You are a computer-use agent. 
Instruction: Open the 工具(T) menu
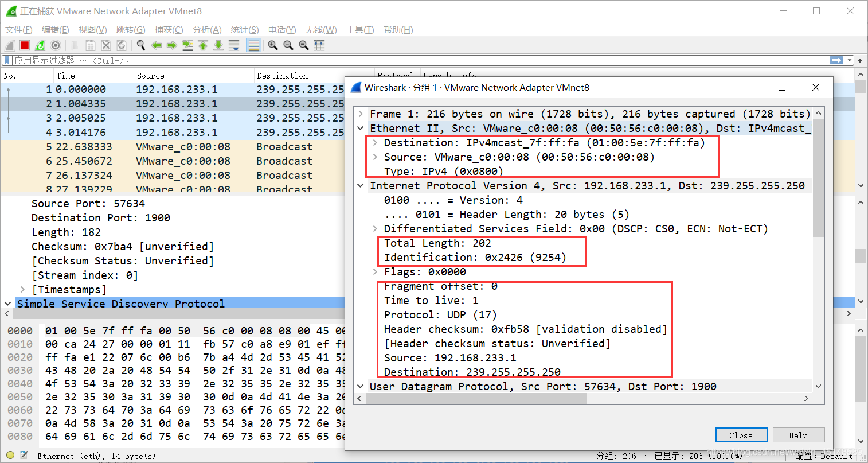(360, 29)
